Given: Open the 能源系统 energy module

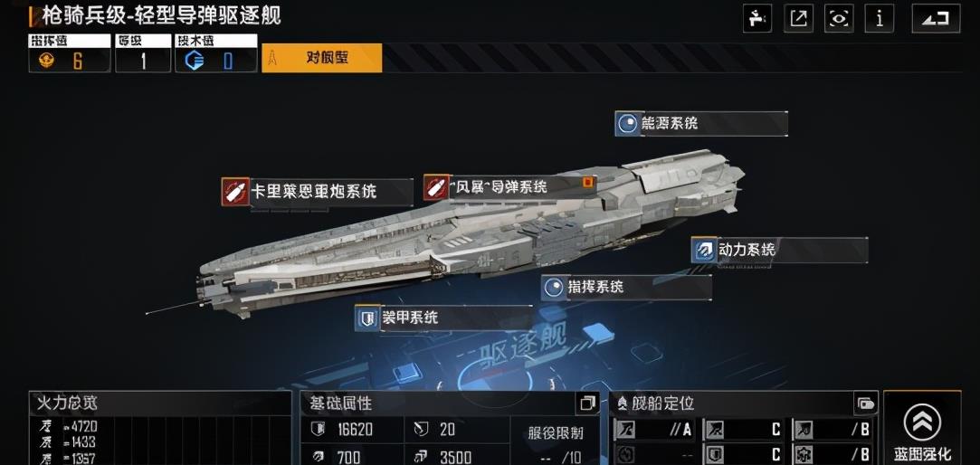Looking at the screenshot, I should coord(700,124).
